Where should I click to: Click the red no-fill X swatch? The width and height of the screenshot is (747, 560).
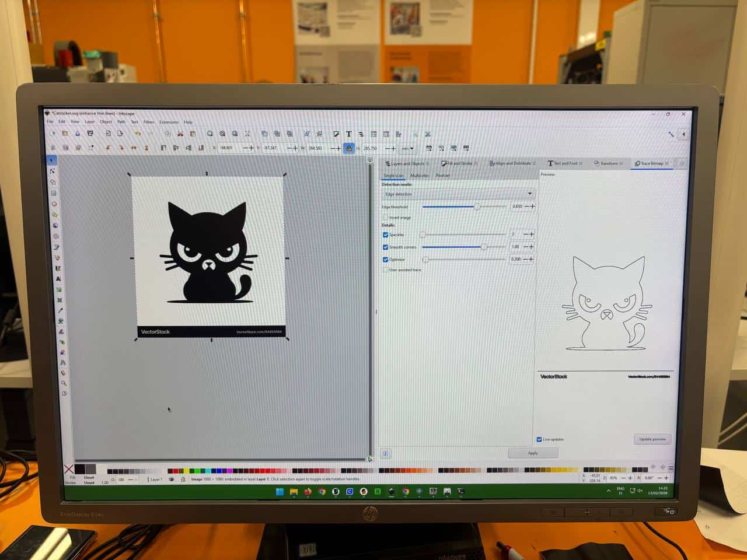click(69, 469)
